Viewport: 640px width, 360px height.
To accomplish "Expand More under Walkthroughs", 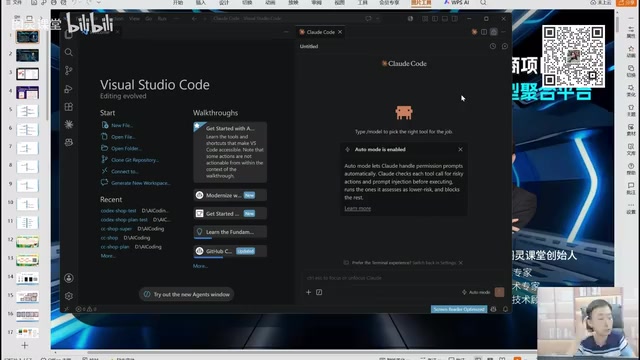I will [x=200, y=266].
